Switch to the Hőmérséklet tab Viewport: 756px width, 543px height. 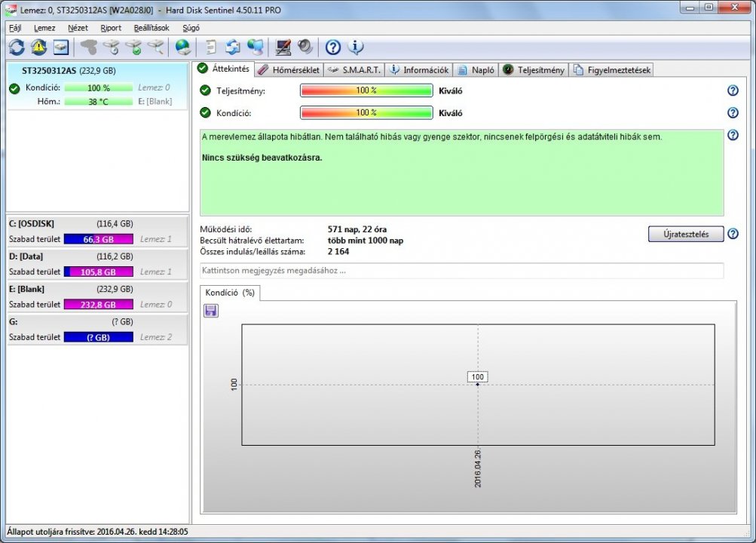[289, 70]
